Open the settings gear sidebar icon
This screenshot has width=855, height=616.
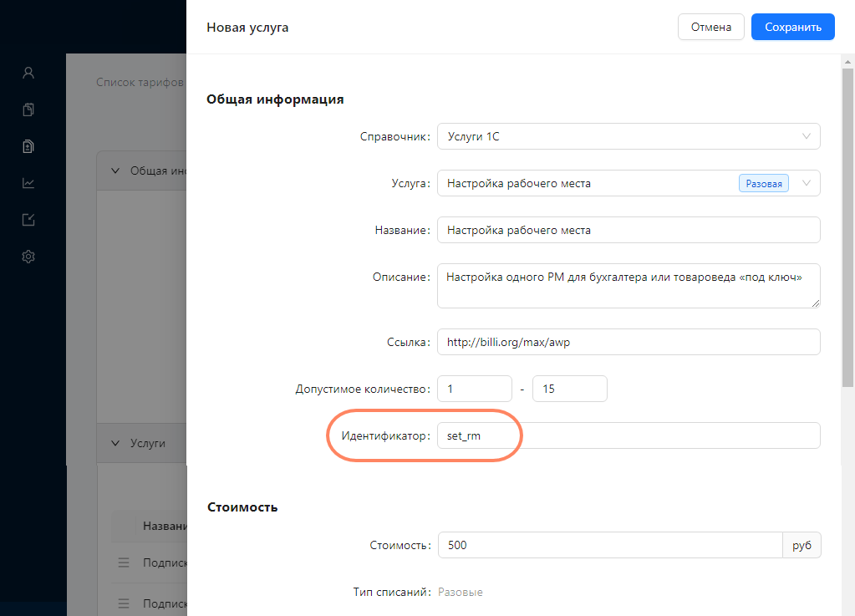pyautogui.click(x=28, y=257)
